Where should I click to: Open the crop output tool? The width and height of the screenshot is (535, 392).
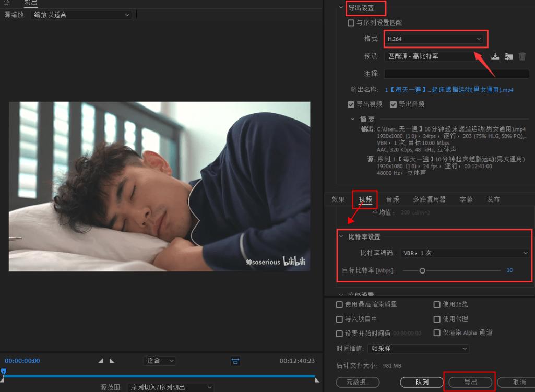[x=235, y=361]
